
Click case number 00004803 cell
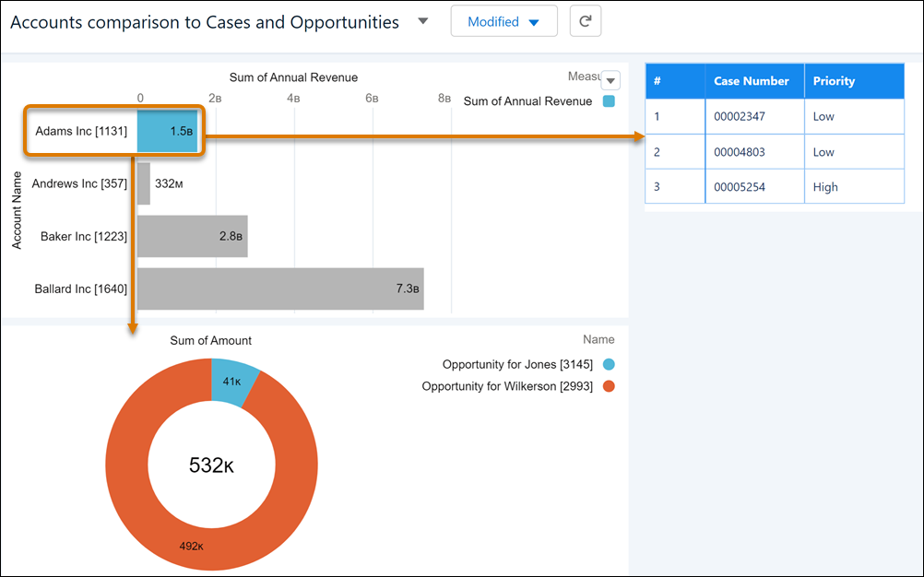point(754,152)
